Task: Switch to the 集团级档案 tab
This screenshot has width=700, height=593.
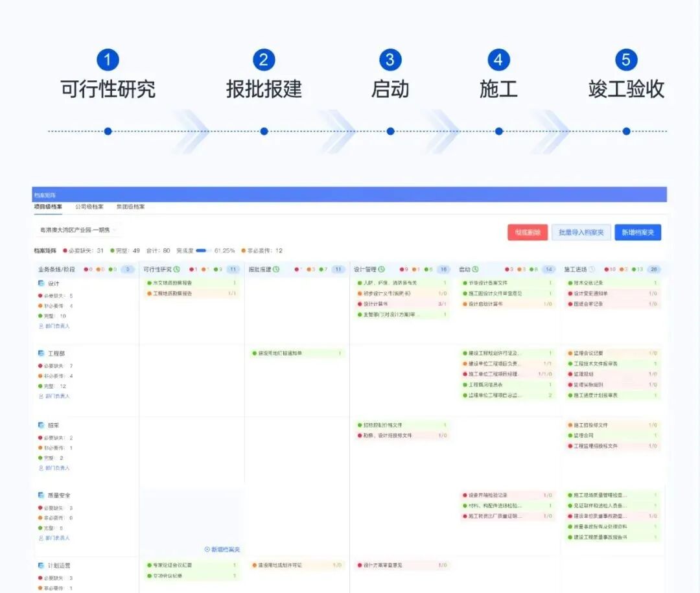Action: 130,207
